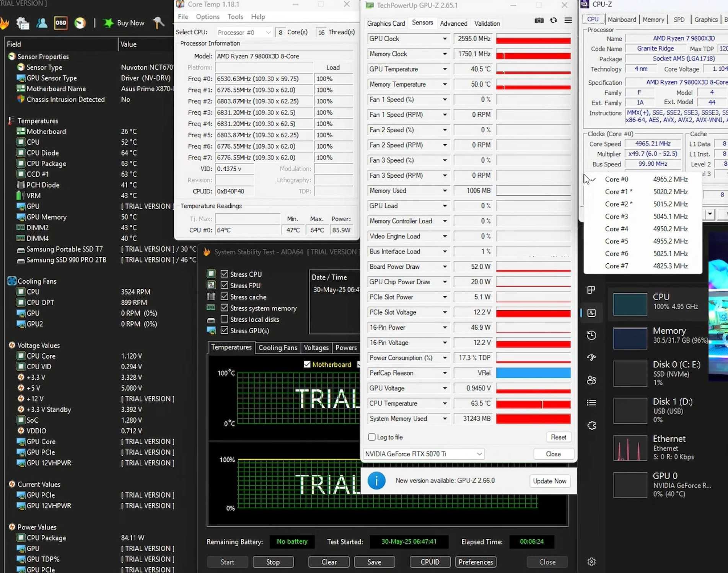Select the Memory performance thumbnail in Task Manager
Viewport: 728px width, 573px height.
pyautogui.click(x=630, y=338)
